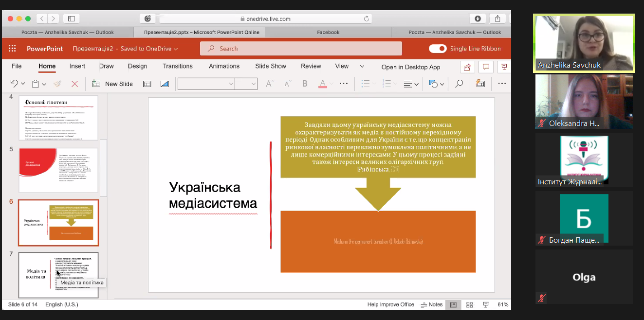Image resolution: width=644 pixels, height=320 pixels.
Task: Click the Share icon in ribbon
Action: (467, 67)
